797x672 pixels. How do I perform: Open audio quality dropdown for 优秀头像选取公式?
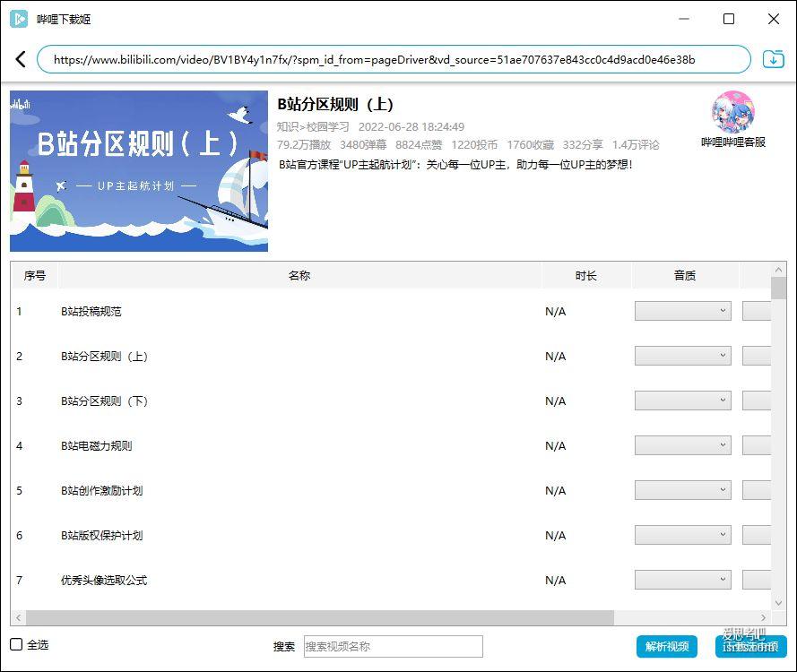pyautogui.click(x=682, y=579)
